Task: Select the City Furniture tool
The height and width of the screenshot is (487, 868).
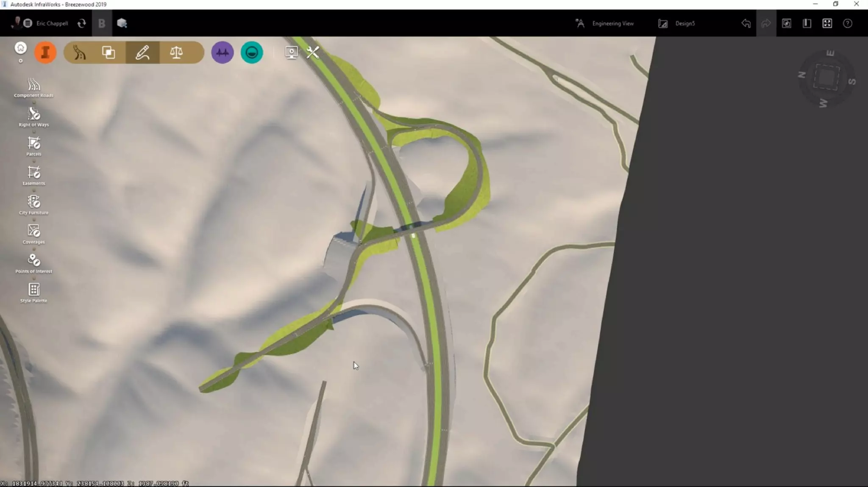Action: (33, 202)
